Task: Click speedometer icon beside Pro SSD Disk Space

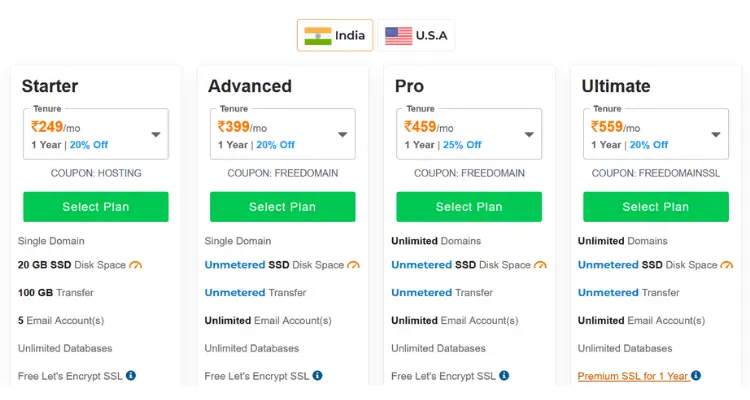Action: coord(540,265)
